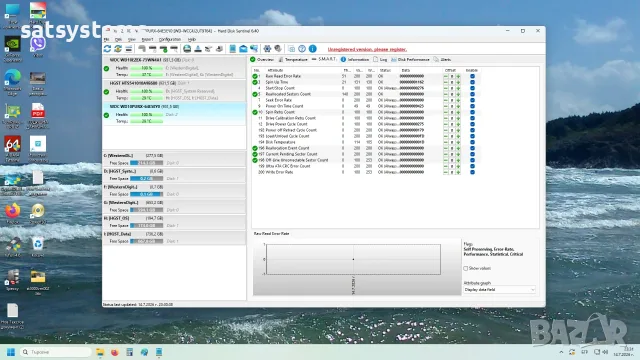
Task: Click the C: drive free space bar
Action: tap(147, 163)
